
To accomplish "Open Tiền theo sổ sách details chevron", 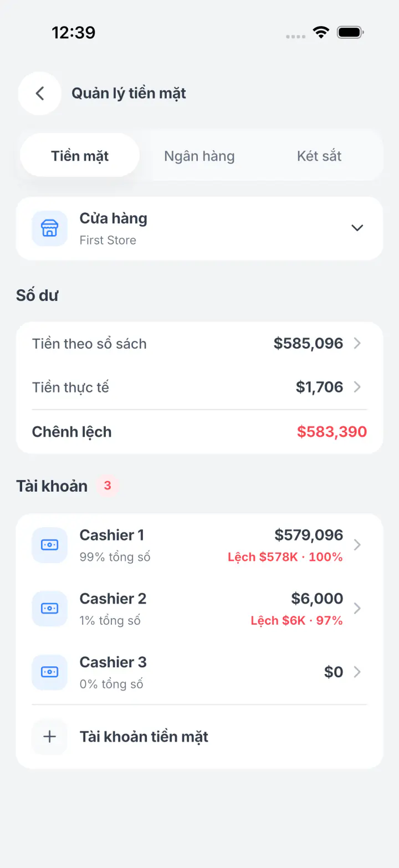I will [357, 344].
